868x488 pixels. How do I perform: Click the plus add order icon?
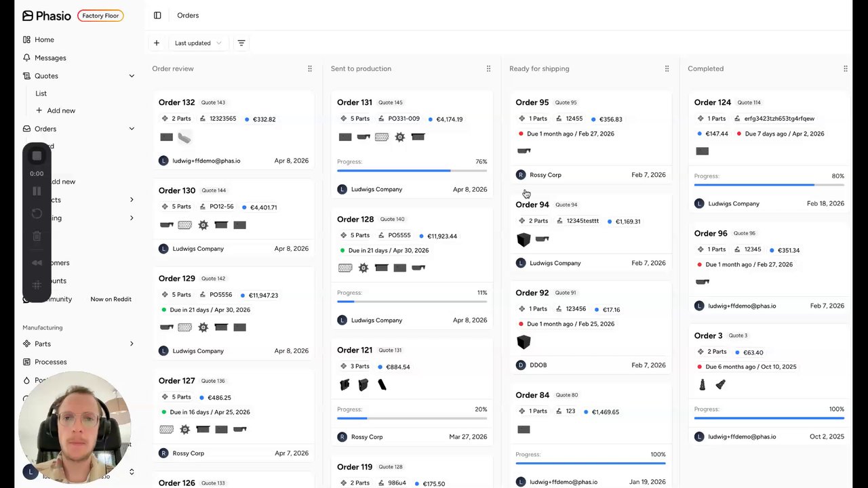click(157, 43)
